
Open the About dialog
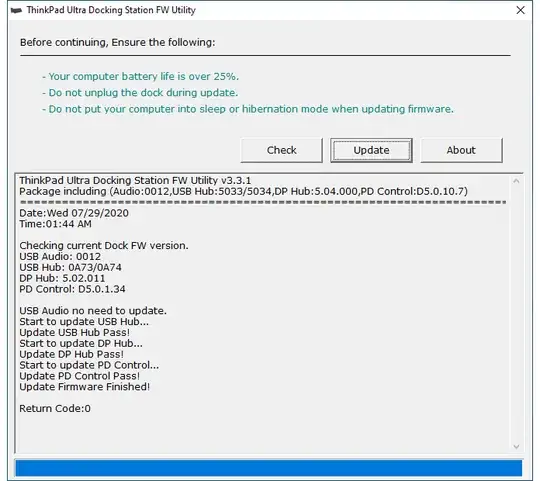pyautogui.click(x=461, y=150)
